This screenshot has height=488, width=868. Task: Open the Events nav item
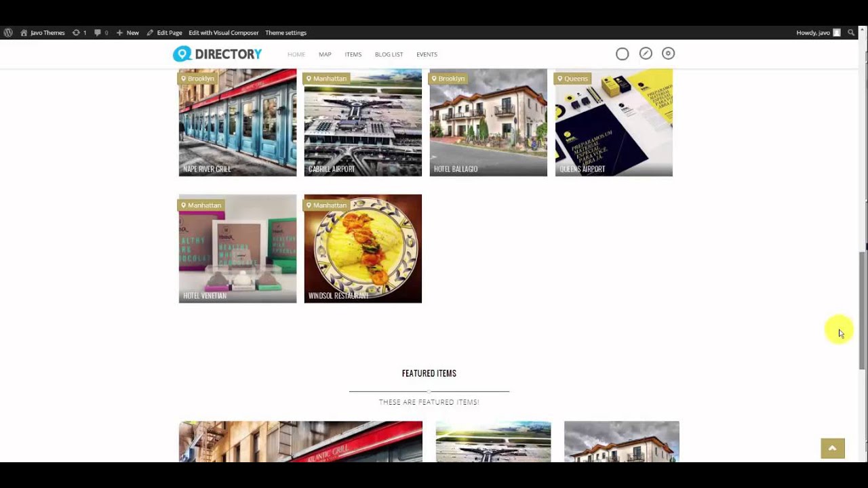(427, 54)
